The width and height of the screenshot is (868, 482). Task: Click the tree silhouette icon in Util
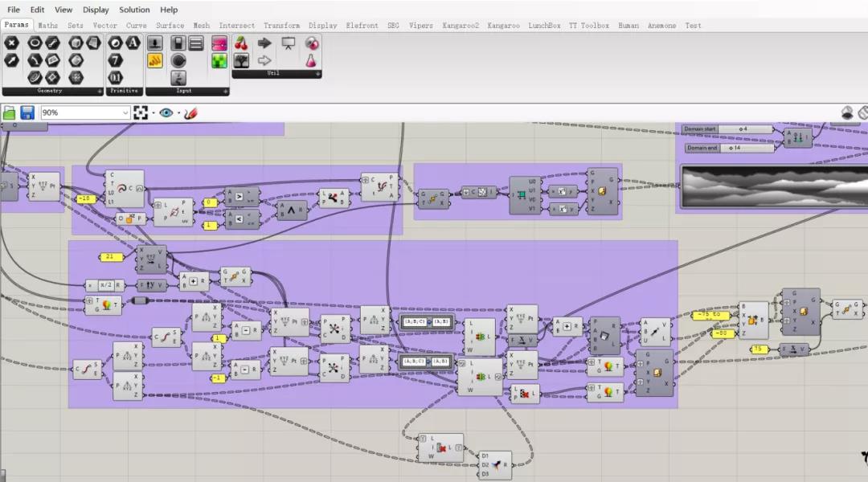242,60
